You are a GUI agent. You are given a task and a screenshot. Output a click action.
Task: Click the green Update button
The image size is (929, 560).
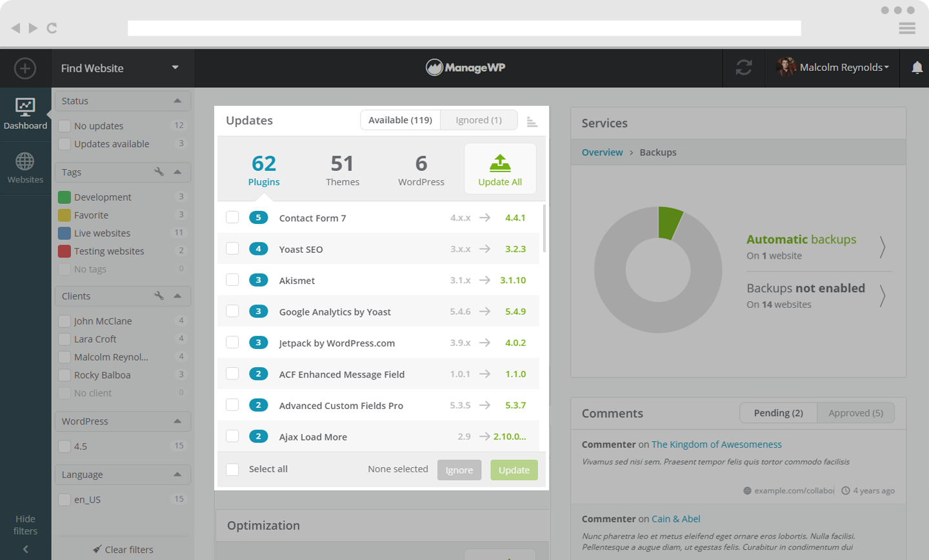pyautogui.click(x=514, y=470)
